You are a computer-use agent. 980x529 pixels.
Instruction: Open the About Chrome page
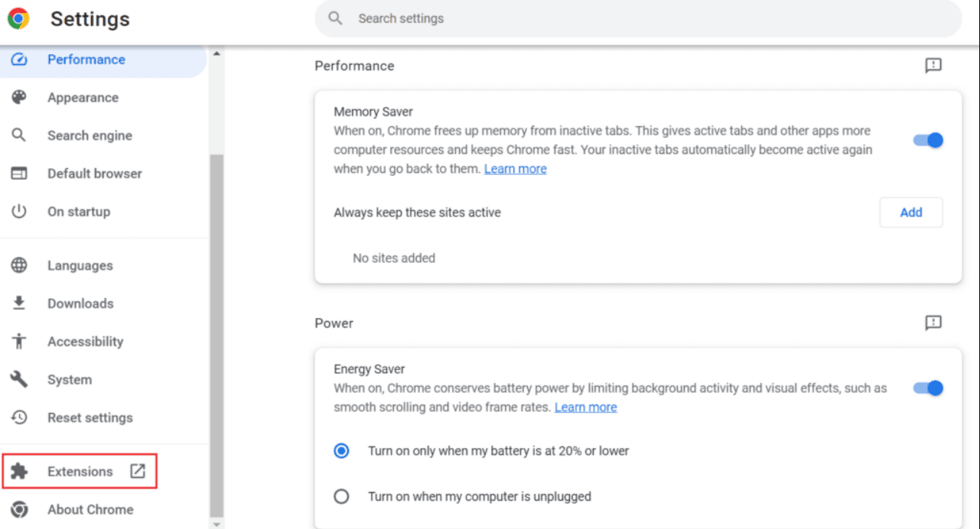point(90,510)
